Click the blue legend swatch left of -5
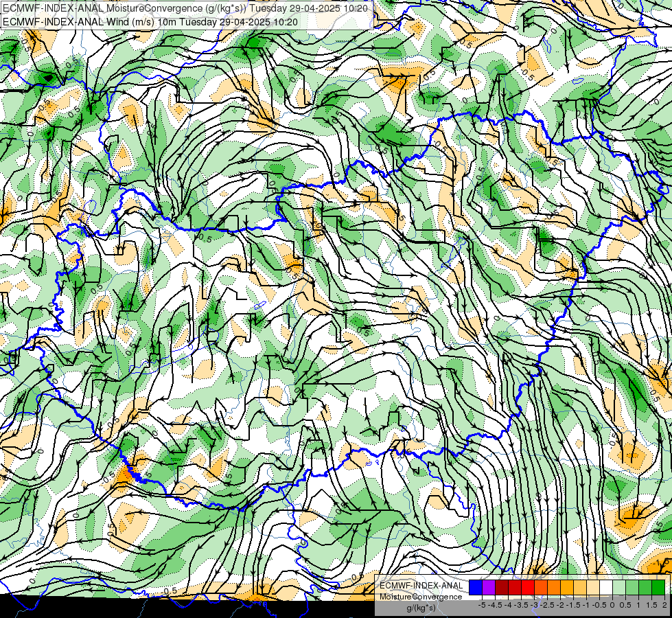This screenshot has height=618, width=672. click(476, 587)
